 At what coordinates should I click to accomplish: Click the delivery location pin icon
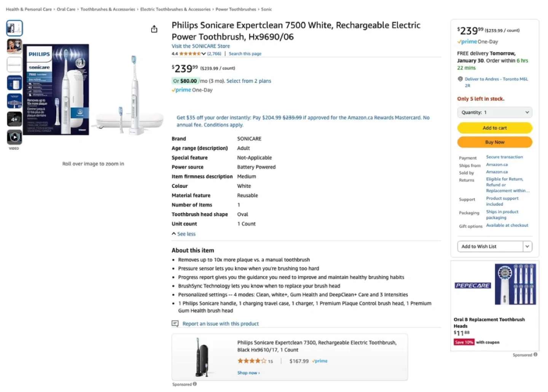click(x=460, y=79)
